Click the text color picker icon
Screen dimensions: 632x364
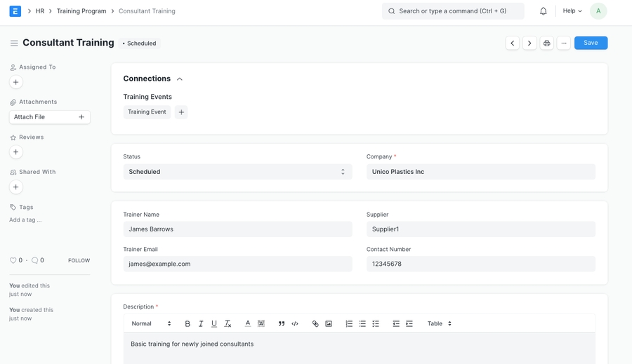(248, 324)
